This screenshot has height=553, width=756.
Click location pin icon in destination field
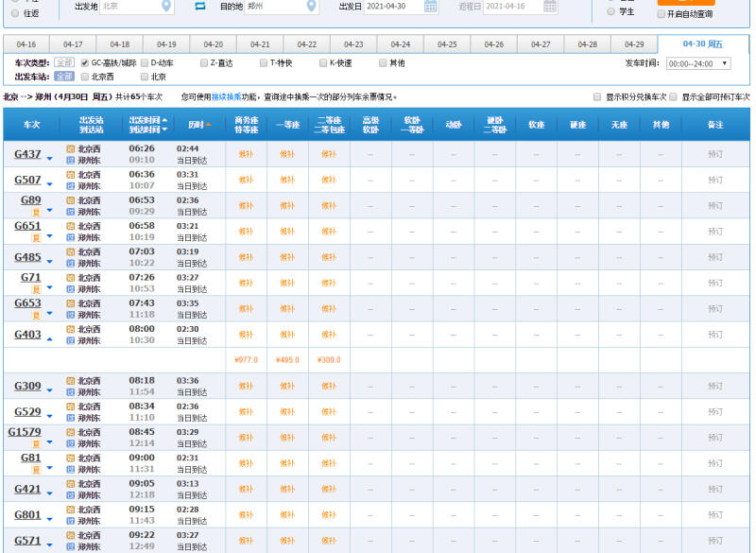pyautogui.click(x=312, y=7)
